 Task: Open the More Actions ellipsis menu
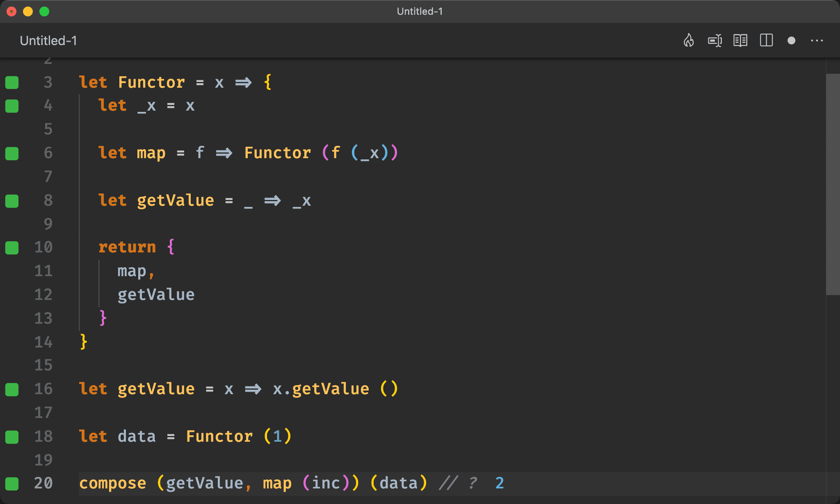tap(817, 41)
